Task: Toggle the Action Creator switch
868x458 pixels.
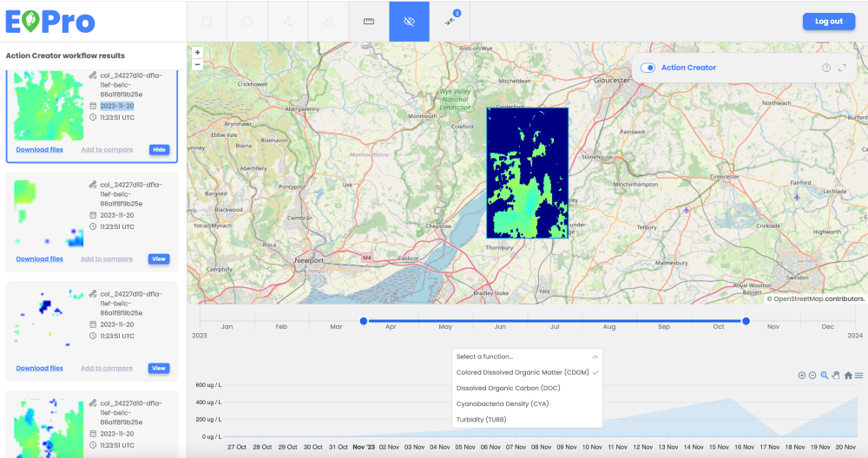Action: pyautogui.click(x=648, y=68)
